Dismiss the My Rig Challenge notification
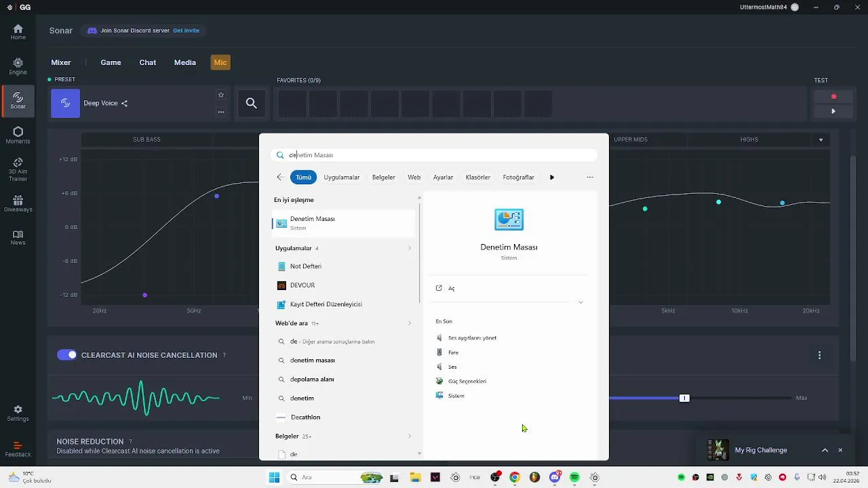 (x=840, y=450)
